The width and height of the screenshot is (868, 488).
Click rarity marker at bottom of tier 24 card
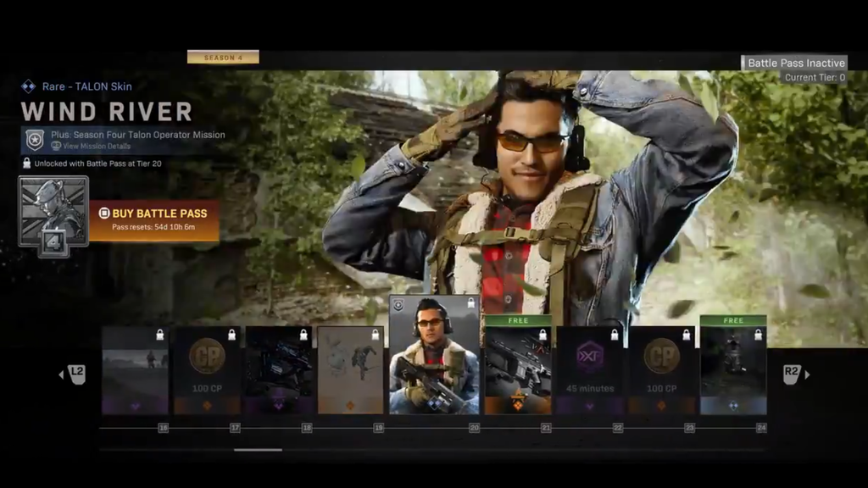(733, 406)
